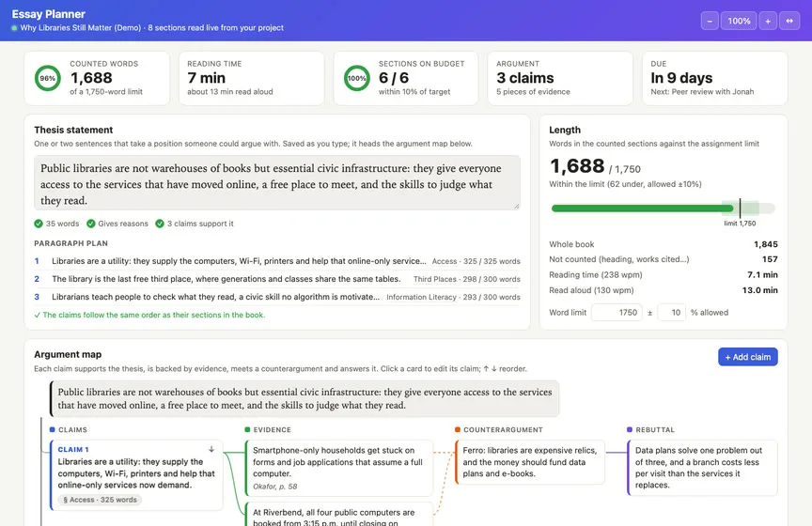This screenshot has height=526, width=812.
Task: Click Information Literacy · 293 / 300 words label
Action: click(x=453, y=297)
